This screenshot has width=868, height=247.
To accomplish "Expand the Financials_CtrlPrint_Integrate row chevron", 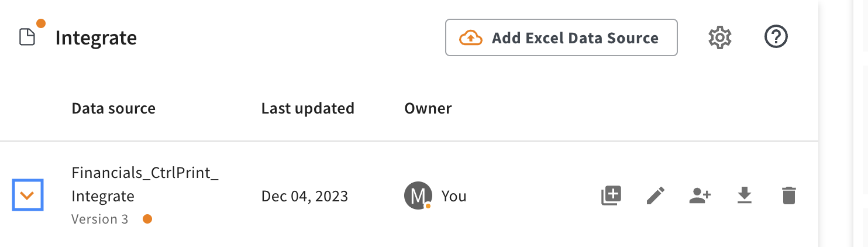I will pyautogui.click(x=28, y=196).
